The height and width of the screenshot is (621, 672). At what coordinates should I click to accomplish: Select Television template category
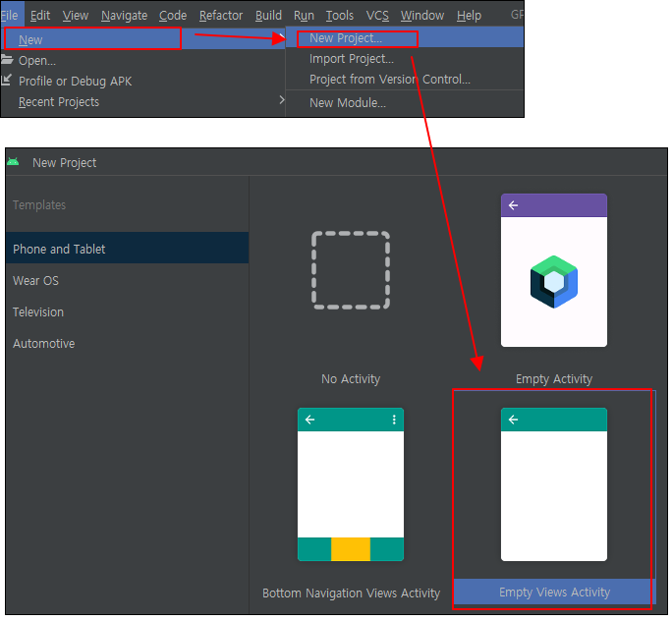(x=128, y=312)
